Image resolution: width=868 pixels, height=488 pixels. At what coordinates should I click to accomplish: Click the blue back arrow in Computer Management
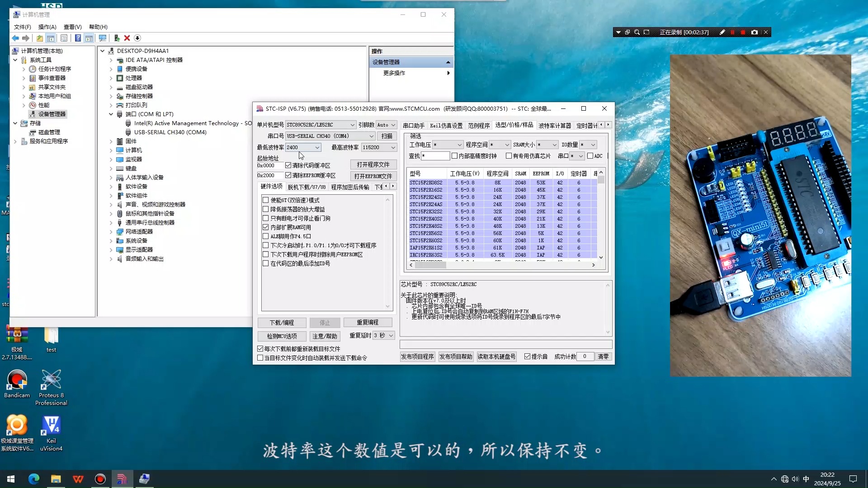coord(15,38)
